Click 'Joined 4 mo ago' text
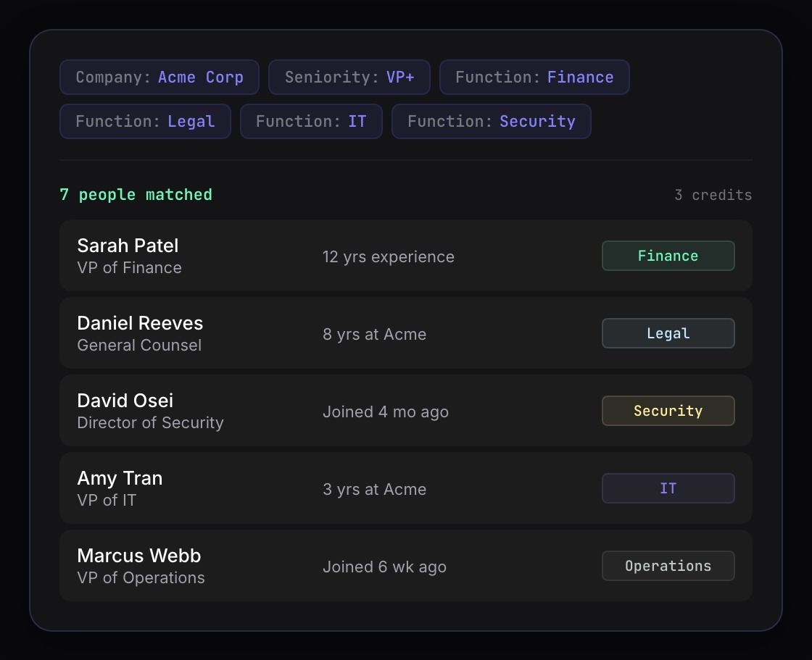The height and width of the screenshot is (660, 812). tap(386, 412)
